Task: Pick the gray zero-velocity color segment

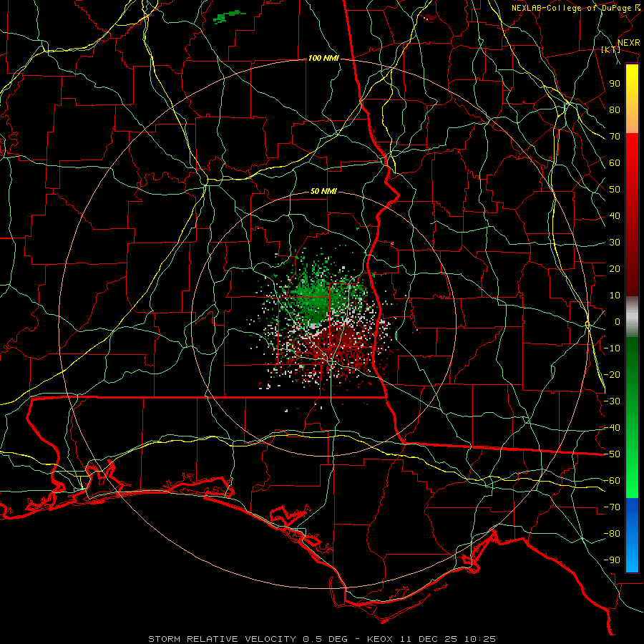Action: tap(632, 317)
